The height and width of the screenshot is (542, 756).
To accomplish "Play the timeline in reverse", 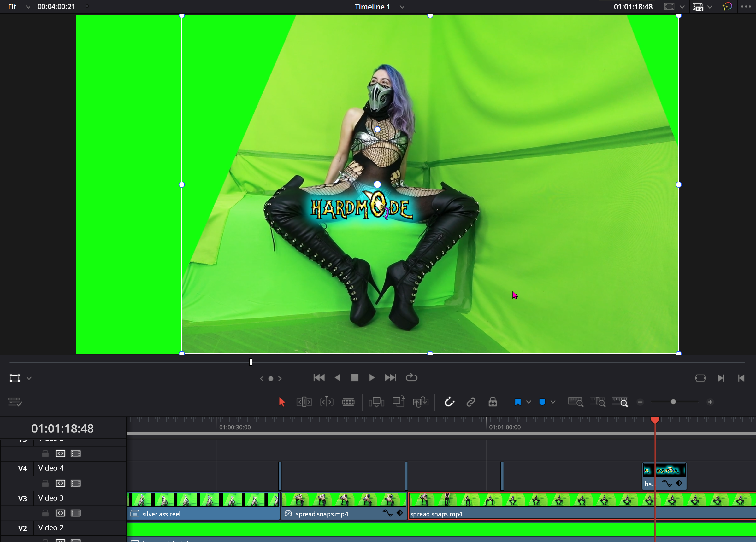I will [337, 378].
